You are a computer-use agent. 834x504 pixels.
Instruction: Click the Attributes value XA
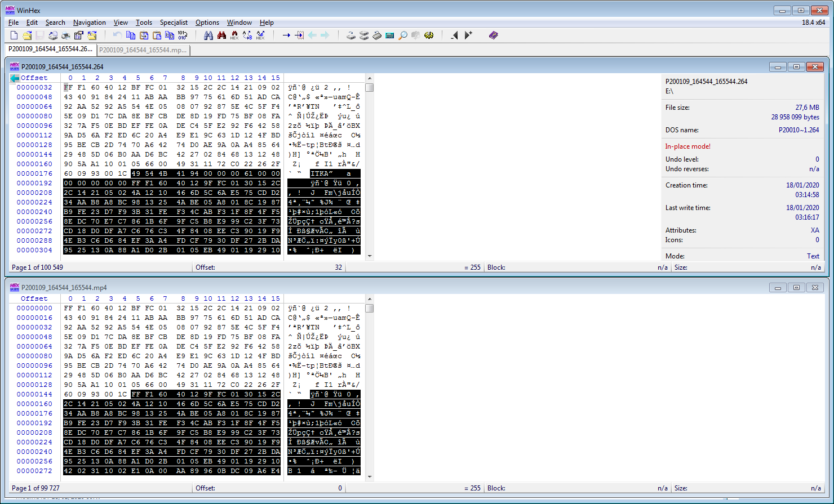coord(815,230)
